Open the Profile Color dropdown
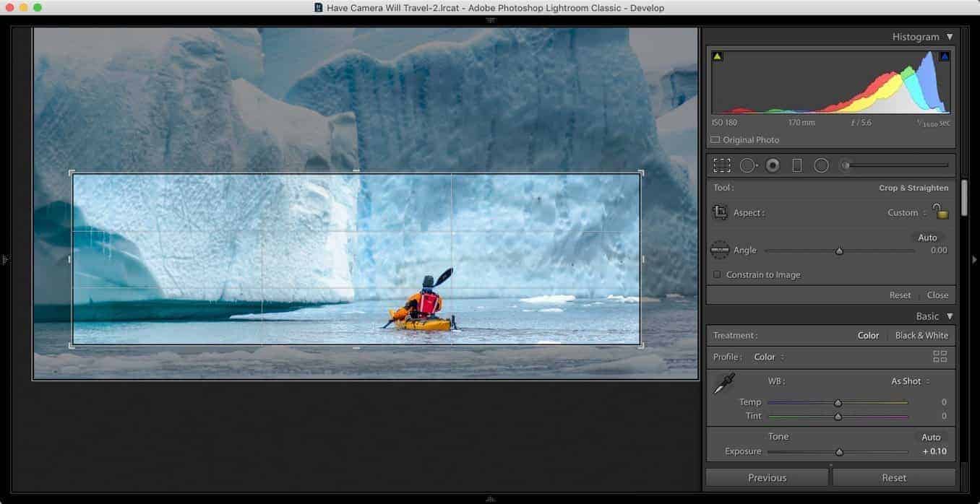 coord(769,357)
